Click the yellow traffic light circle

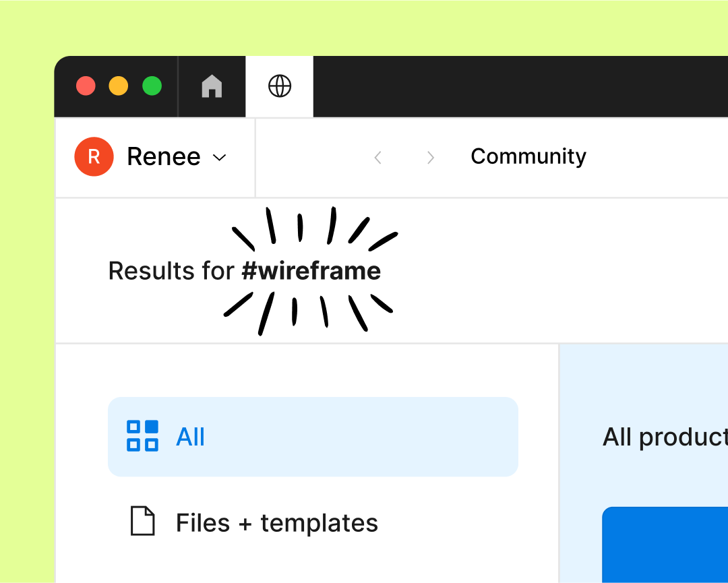pos(119,86)
